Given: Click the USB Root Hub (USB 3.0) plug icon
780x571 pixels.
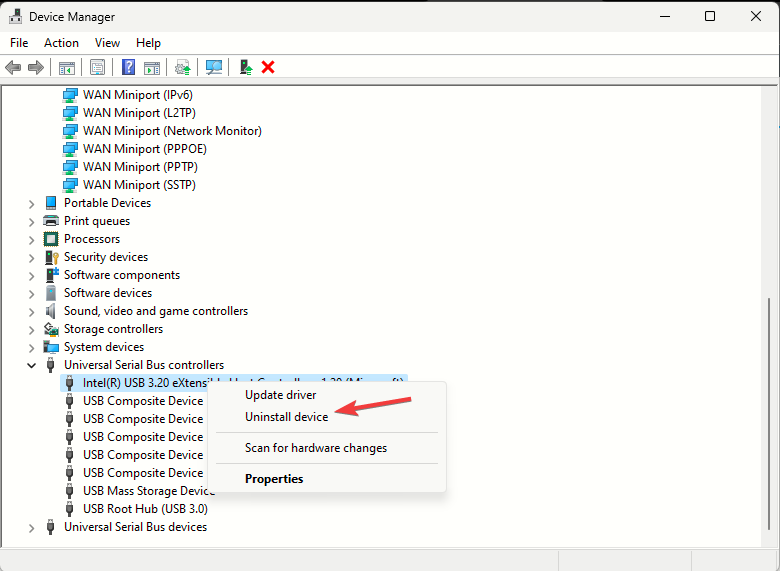Looking at the screenshot, I should click(x=70, y=509).
